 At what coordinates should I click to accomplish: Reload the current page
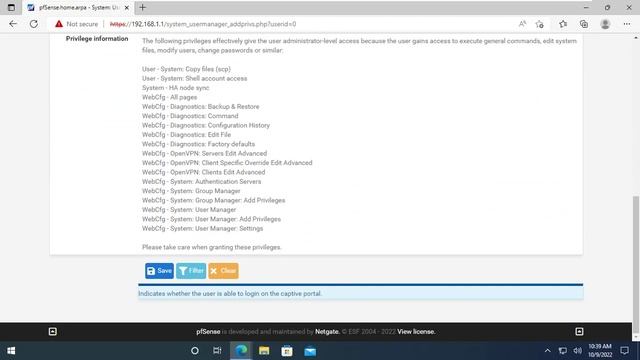click(33, 24)
